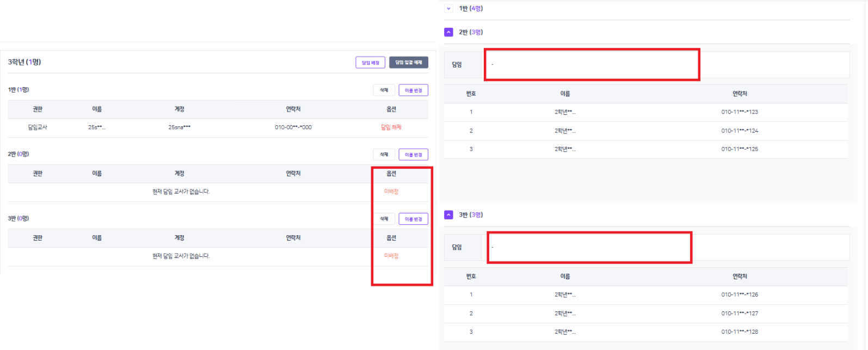The height and width of the screenshot is (350, 868).
Task: Click 이름 변경 for the 2반 class
Action: pos(413,155)
